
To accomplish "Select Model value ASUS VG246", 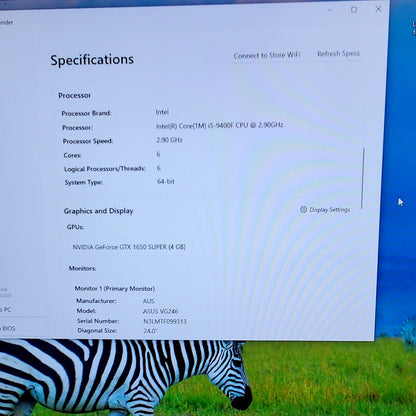I will coord(160,311).
